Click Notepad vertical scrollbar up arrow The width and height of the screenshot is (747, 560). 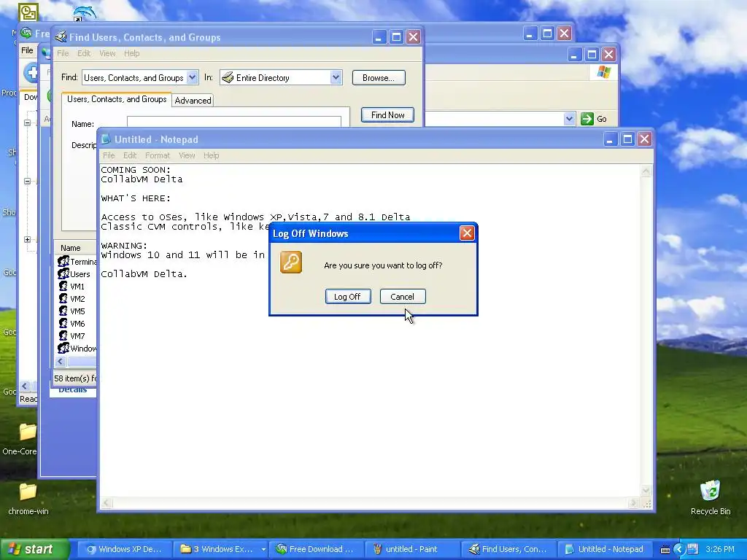pyautogui.click(x=646, y=171)
